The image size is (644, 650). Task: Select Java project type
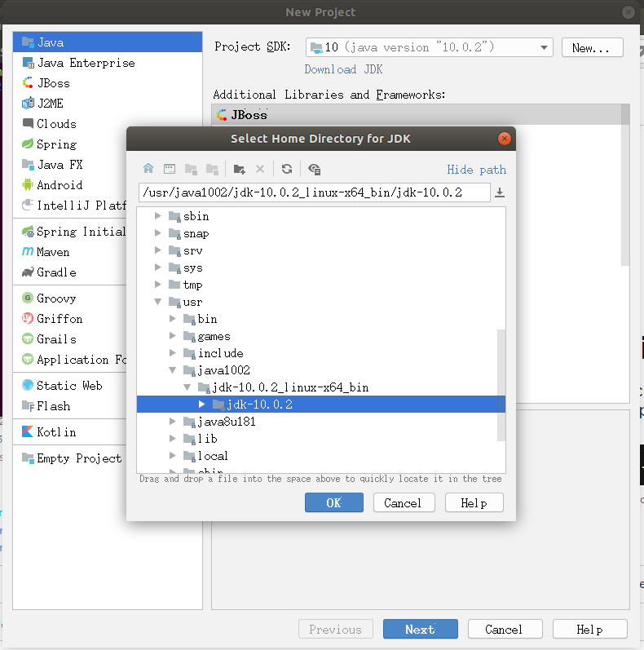point(108,42)
